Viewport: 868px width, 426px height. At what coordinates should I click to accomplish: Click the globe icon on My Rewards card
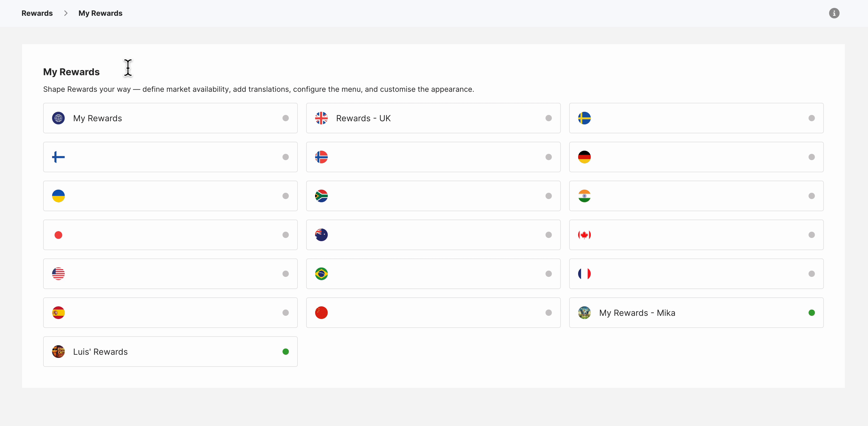58,118
